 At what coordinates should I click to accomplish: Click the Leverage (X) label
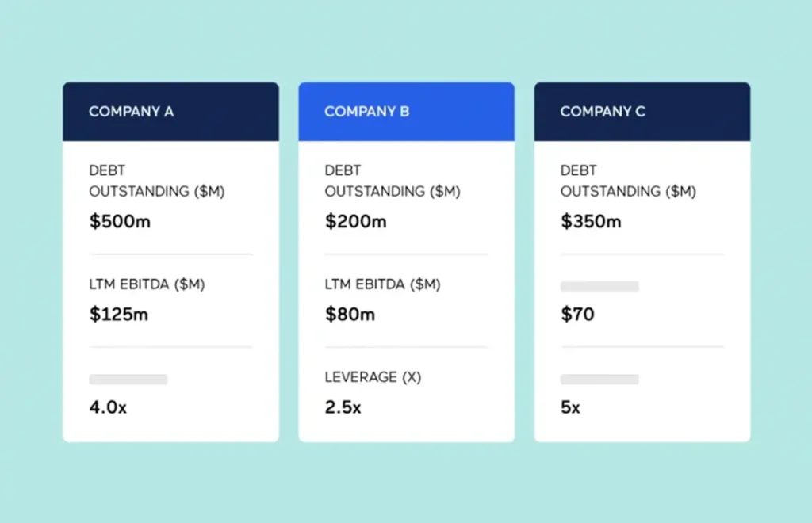click(373, 378)
